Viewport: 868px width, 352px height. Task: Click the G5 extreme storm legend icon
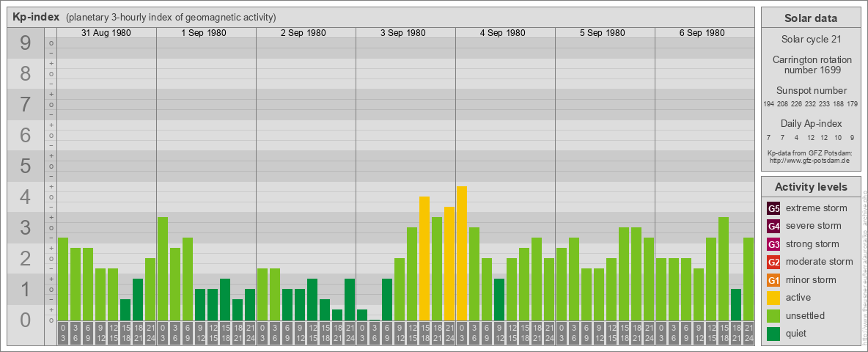click(774, 209)
